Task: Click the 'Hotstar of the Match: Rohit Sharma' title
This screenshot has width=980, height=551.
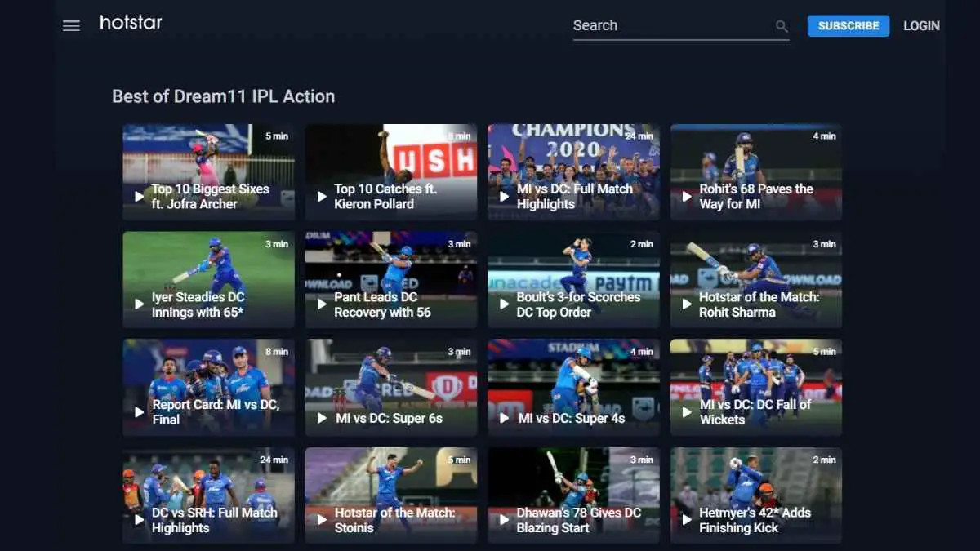Action: tap(759, 304)
